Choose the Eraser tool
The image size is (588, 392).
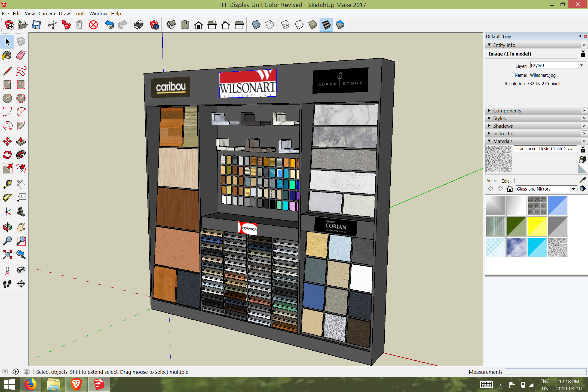tap(21, 56)
